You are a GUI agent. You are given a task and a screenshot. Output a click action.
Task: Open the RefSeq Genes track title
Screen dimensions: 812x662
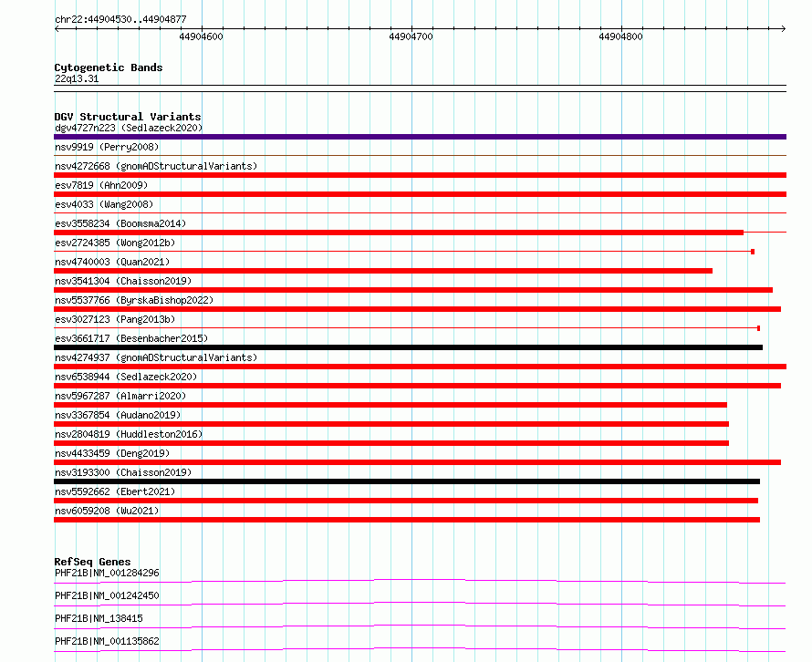[92, 562]
